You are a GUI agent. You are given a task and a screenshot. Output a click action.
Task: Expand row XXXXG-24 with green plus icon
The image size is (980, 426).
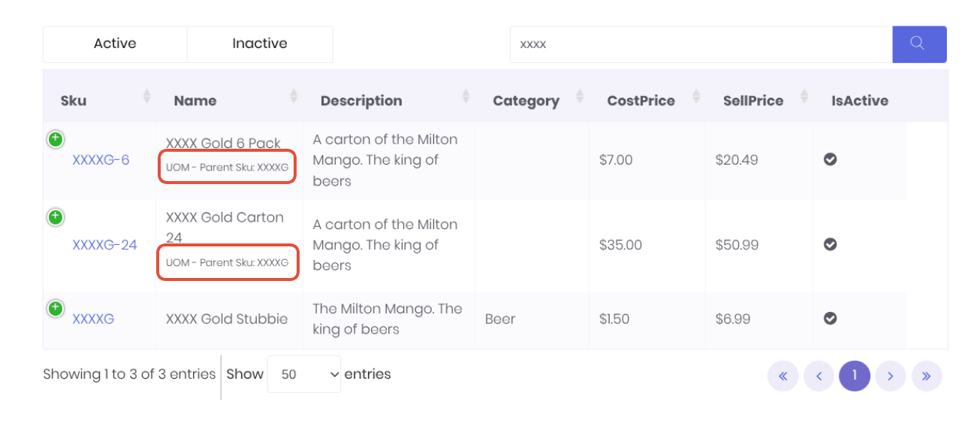click(56, 218)
